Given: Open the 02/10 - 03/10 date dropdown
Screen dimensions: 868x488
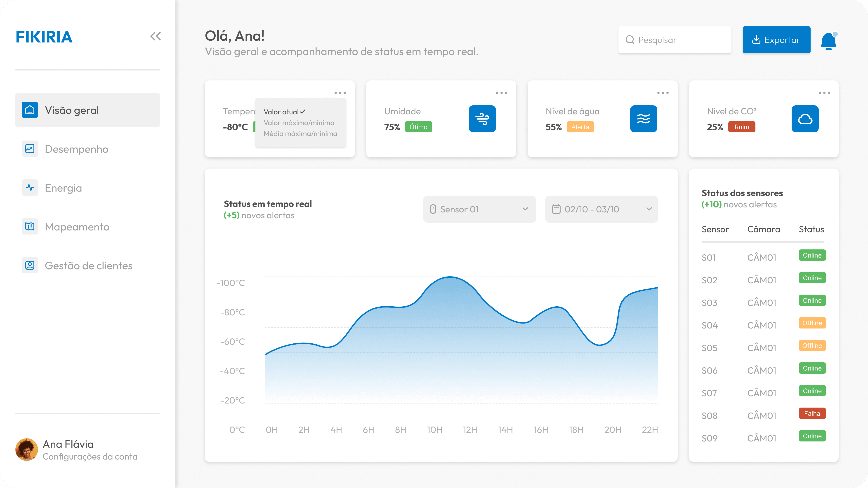Looking at the screenshot, I should pos(601,209).
